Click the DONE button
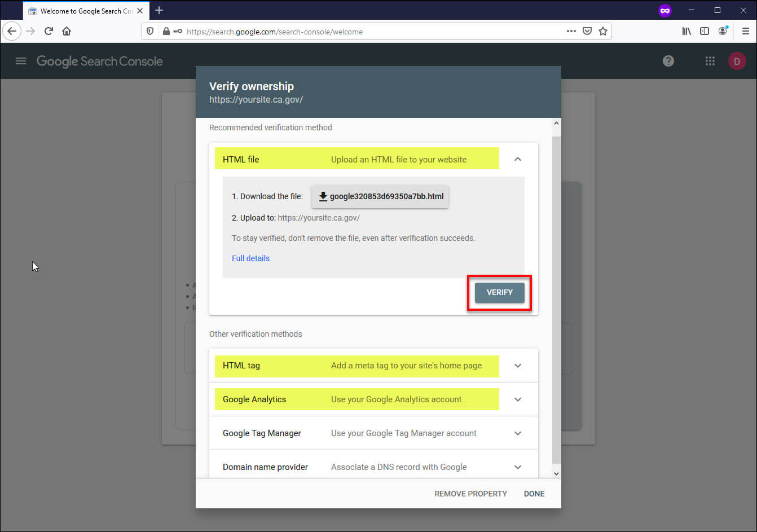757x532 pixels. [534, 494]
